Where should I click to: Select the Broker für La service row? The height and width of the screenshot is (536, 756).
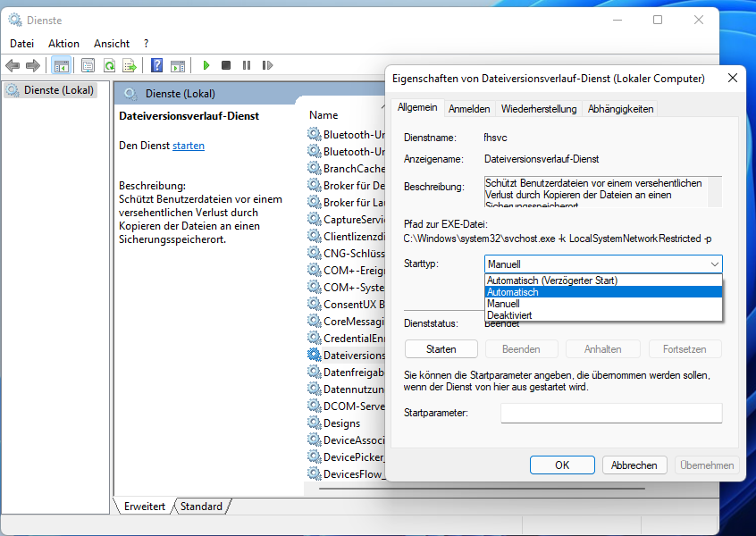point(346,203)
